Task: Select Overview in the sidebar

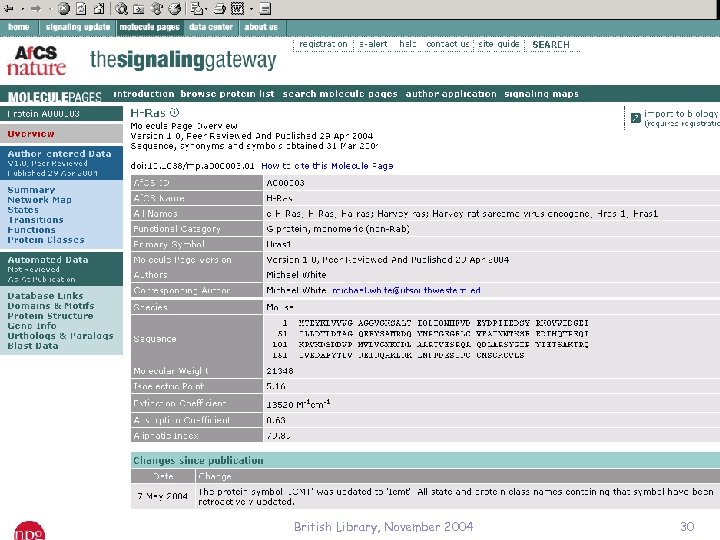Action: (31, 134)
